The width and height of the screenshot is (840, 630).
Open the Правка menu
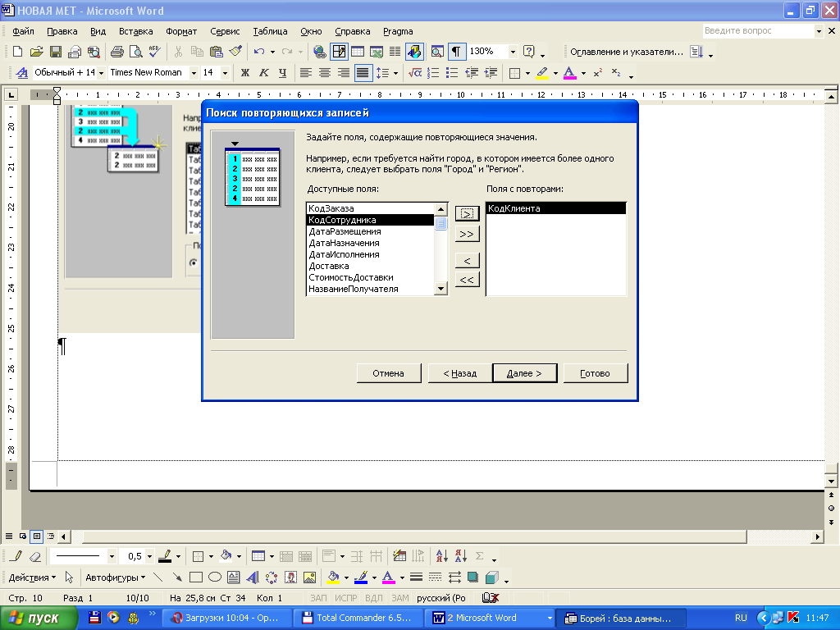[62, 31]
